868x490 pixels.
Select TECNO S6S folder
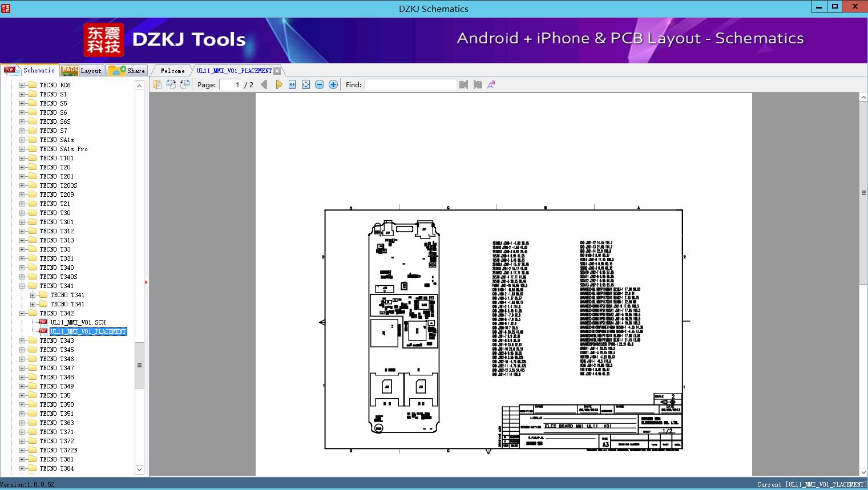point(55,122)
